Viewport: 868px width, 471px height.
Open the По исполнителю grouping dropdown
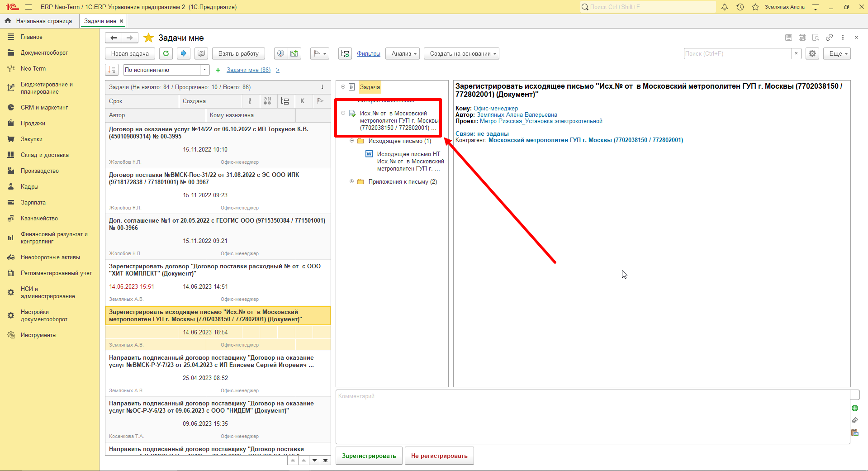(205, 70)
